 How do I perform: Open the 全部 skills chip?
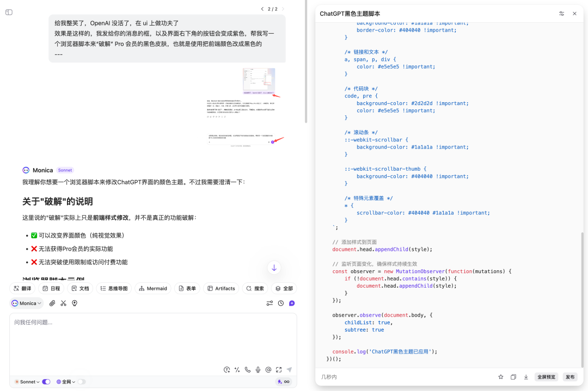pyautogui.click(x=284, y=288)
